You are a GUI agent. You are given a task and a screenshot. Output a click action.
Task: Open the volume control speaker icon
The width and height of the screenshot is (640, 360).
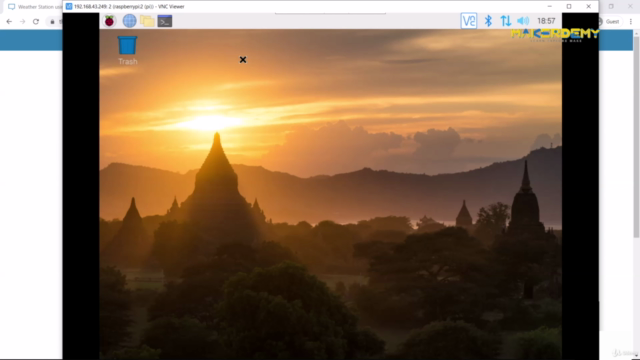(523, 21)
